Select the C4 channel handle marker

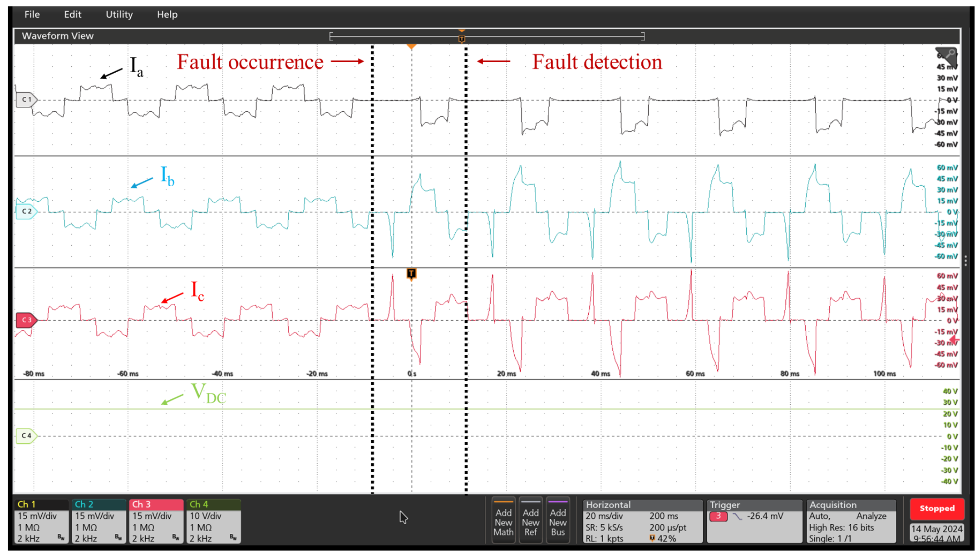click(x=26, y=436)
